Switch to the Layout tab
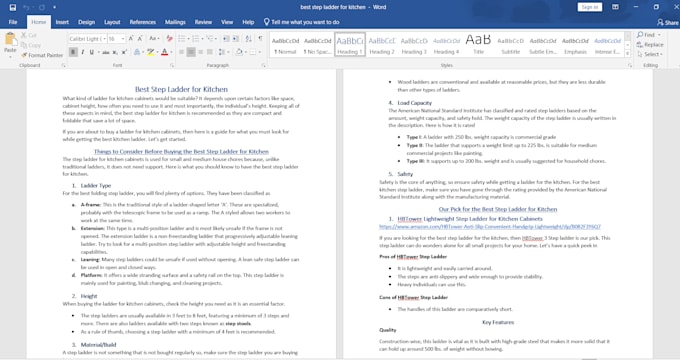 click(112, 22)
